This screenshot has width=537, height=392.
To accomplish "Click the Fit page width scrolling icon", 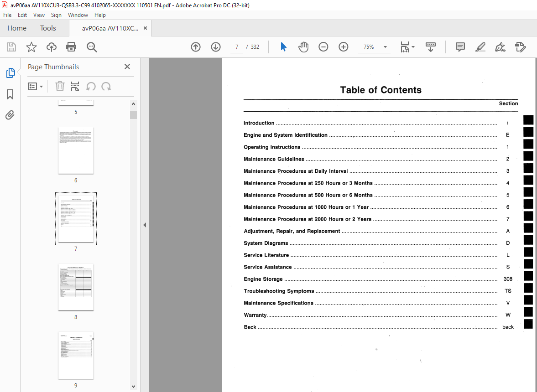I will pyautogui.click(x=405, y=47).
